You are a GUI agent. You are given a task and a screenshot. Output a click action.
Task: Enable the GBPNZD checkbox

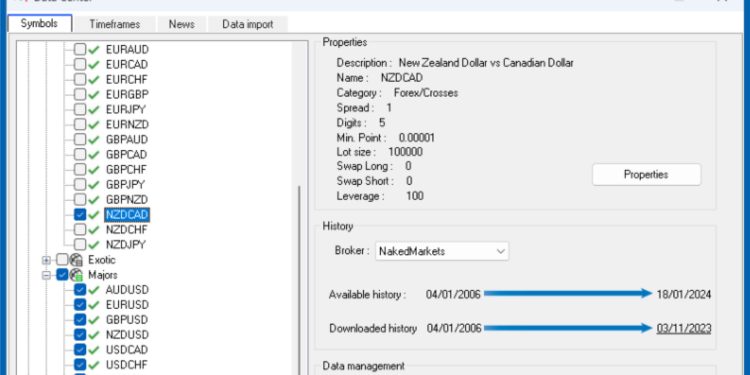tap(80, 199)
